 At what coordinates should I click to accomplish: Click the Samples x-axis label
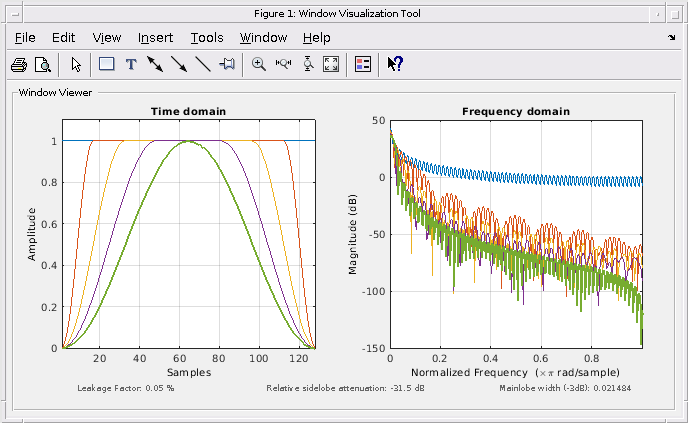pos(189,373)
